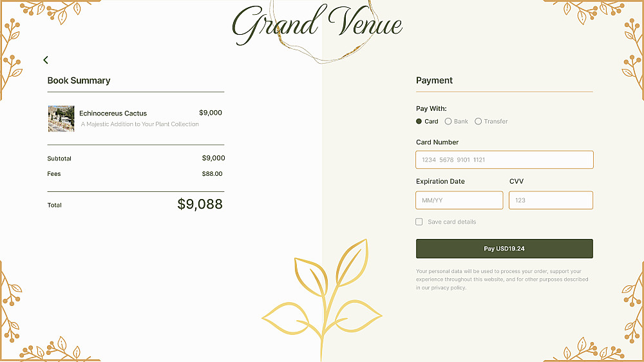Click the Expiration Date MM/YY field
The height and width of the screenshot is (362, 644).
point(459,200)
